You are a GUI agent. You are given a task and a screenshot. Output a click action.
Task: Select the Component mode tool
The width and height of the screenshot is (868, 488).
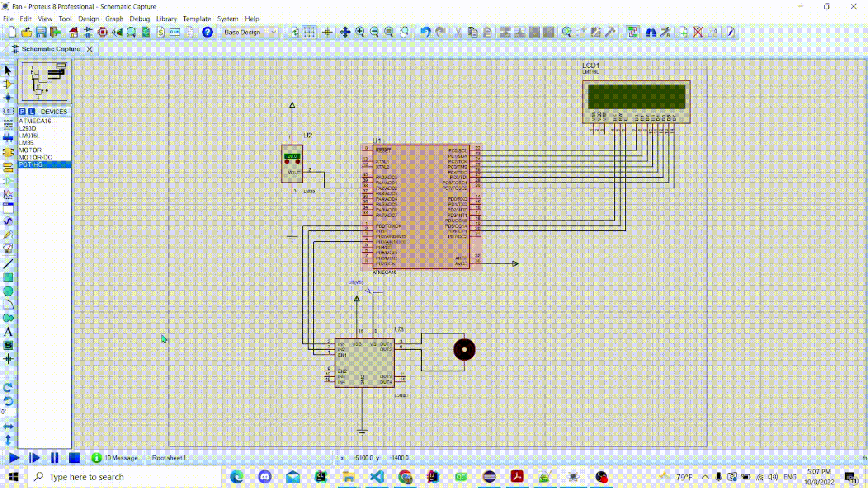[8, 84]
